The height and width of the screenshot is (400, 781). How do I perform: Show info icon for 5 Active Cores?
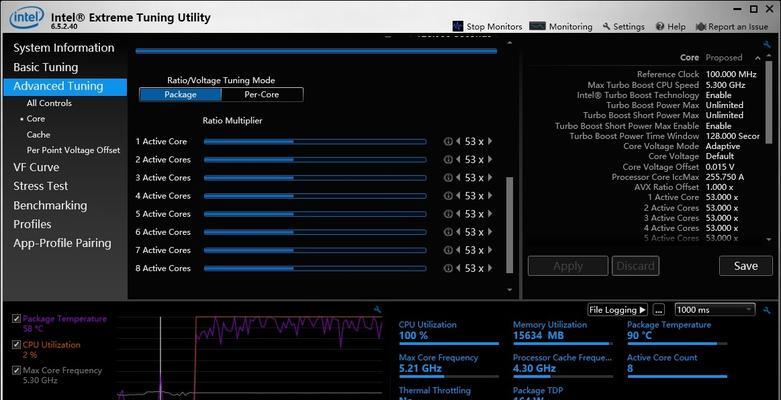(448, 214)
